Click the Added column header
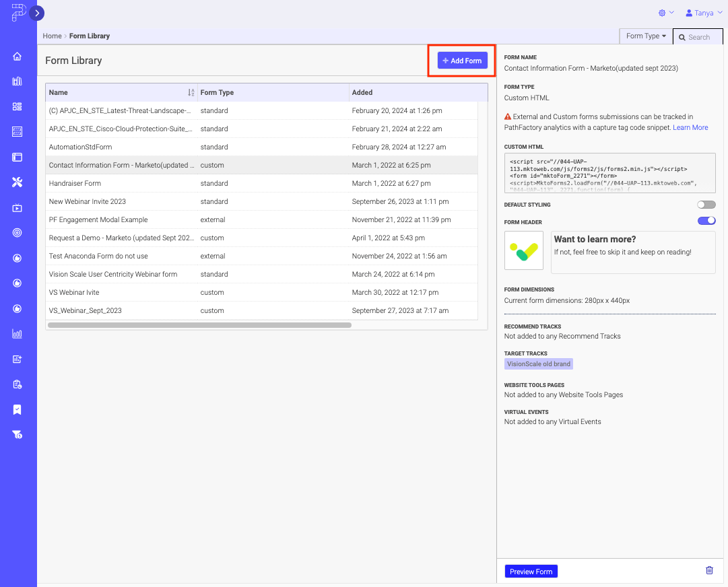 pos(418,92)
